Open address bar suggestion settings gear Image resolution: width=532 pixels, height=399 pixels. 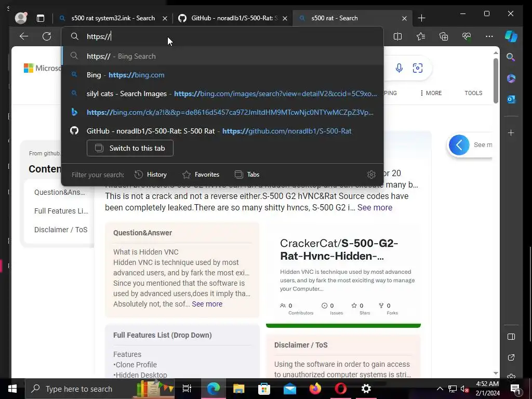[x=371, y=175]
